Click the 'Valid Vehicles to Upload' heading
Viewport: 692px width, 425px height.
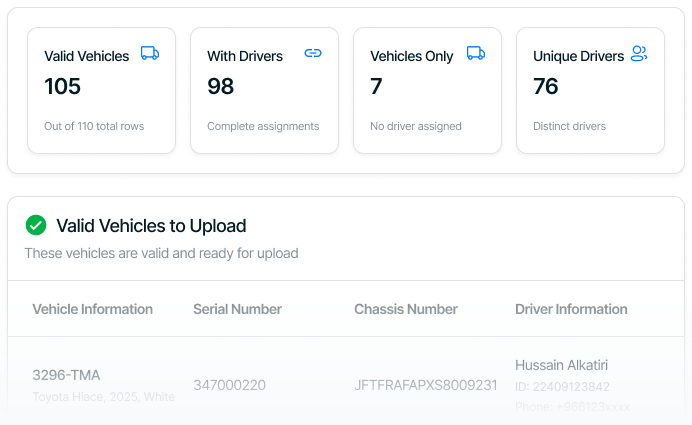click(x=151, y=226)
